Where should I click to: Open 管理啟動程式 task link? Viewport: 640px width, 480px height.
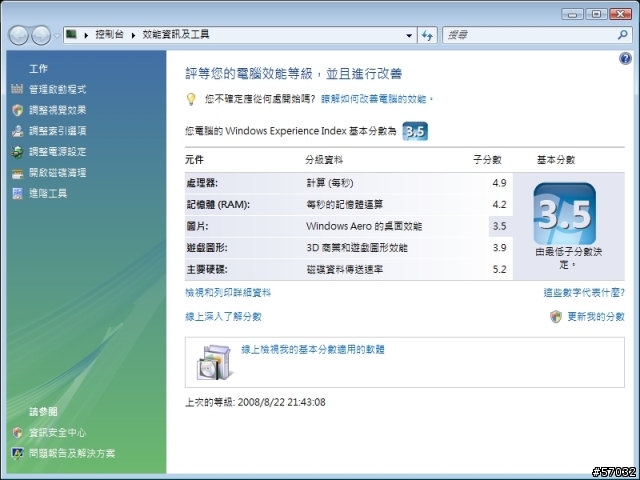(58, 89)
